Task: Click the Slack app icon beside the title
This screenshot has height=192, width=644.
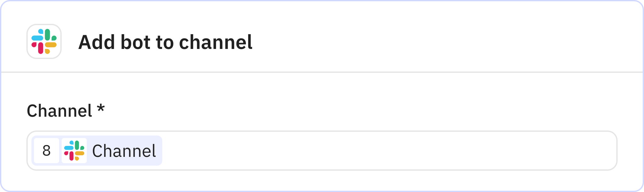Action: (x=44, y=41)
